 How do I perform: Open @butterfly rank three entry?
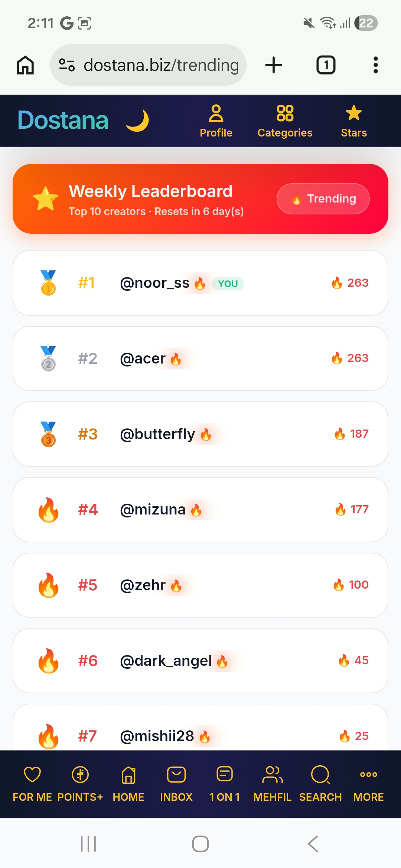[200, 434]
